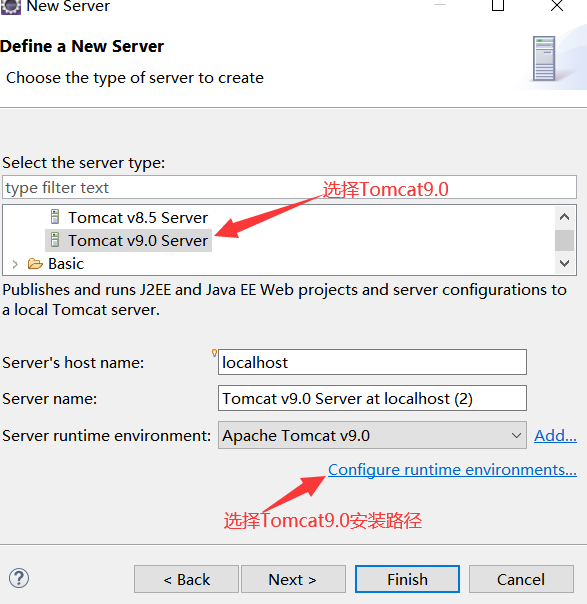Expand the Basic category in the tree
Viewport: 587px width, 604px height.
tap(15, 264)
